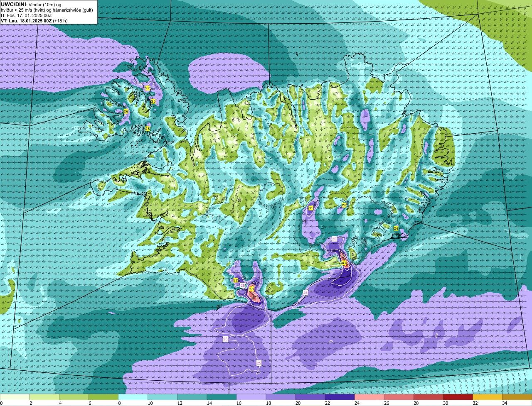This screenshot has height=406, width=532.
Task: Select the yellow-orange 32–34 m/s legend swatch
Action: (487, 397)
